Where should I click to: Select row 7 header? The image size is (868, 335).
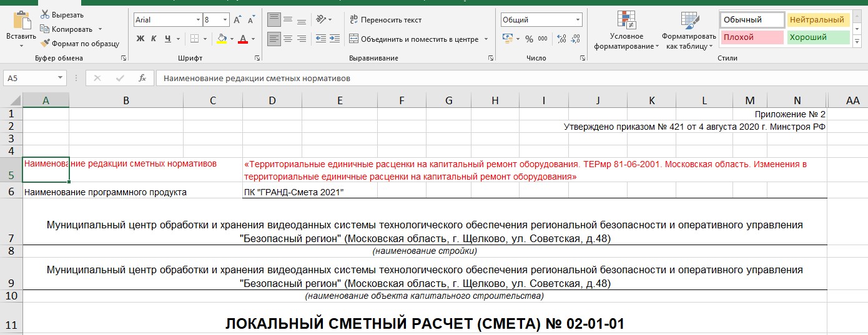pyautogui.click(x=11, y=222)
